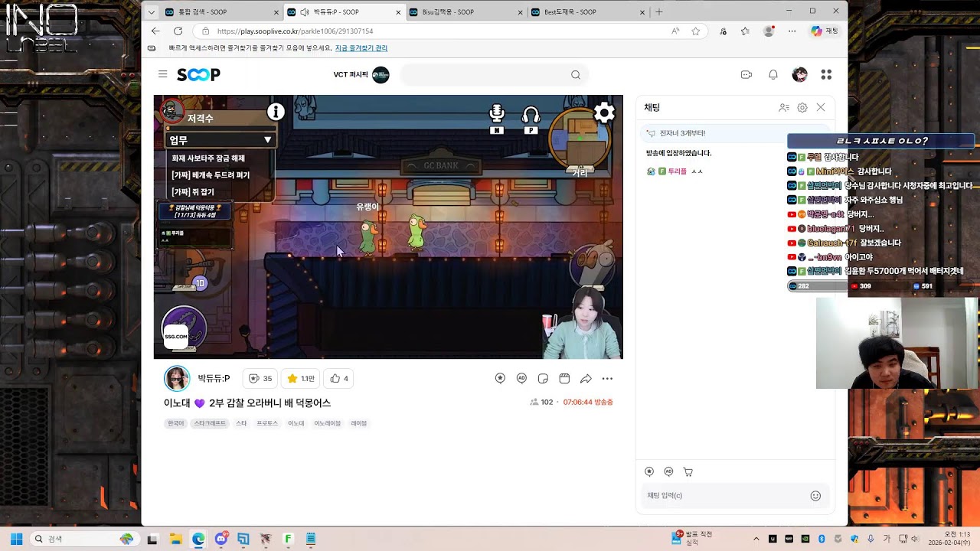Open the tab list dropdown arrow
Screen dimensions: 980x551
tap(151, 12)
